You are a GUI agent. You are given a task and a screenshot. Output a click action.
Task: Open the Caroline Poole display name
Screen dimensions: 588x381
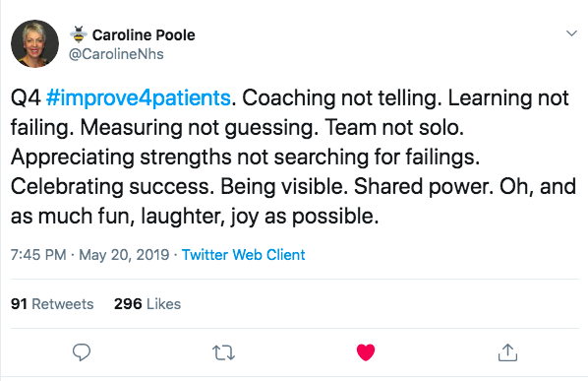click(x=144, y=34)
